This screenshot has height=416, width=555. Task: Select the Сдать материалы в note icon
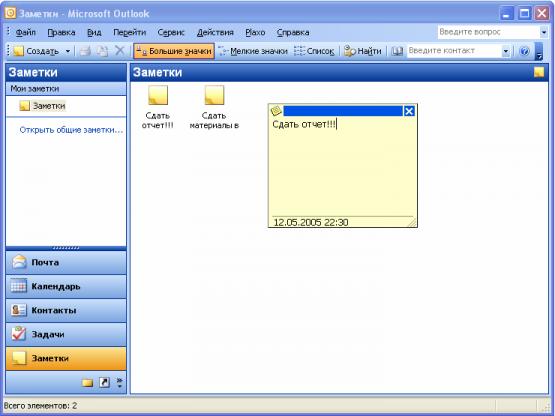click(x=214, y=107)
